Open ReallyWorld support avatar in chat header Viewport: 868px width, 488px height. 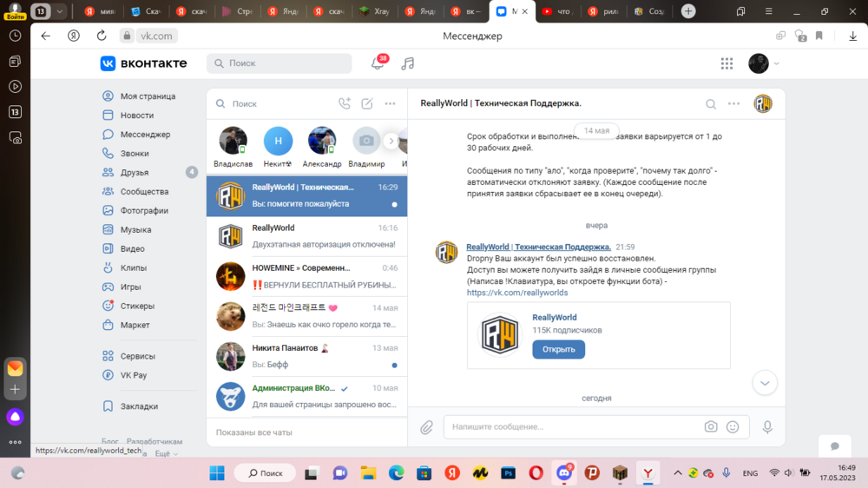click(x=763, y=103)
